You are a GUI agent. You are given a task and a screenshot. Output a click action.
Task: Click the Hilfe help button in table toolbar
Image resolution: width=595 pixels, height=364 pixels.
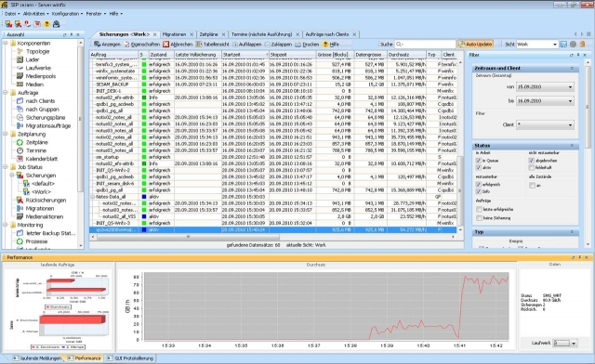pyautogui.click(x=331, y=45)
